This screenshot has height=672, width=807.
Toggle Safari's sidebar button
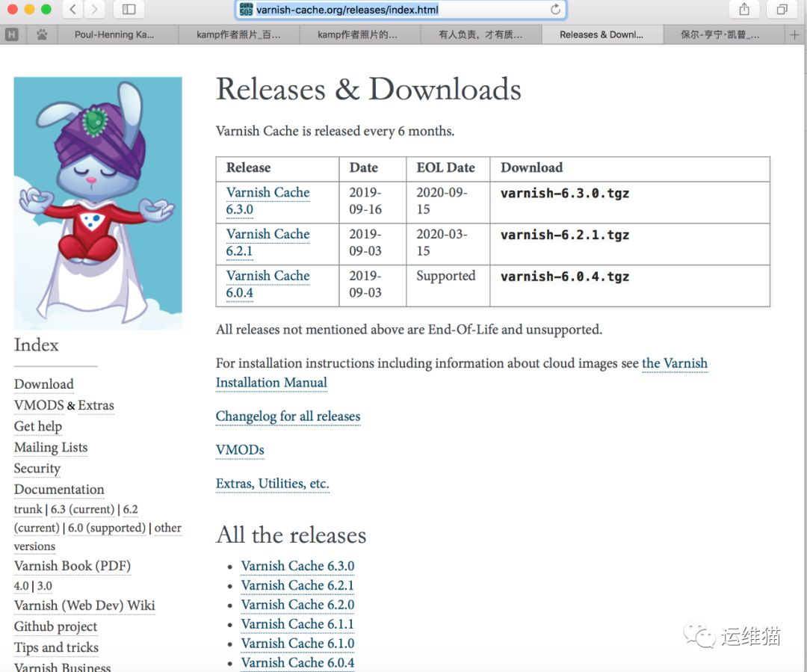pyautogui.click(x=129, y=9)
